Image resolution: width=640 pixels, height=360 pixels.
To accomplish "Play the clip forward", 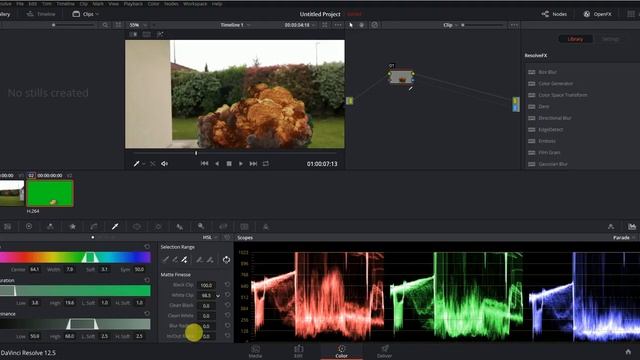I will (x=241, y=164).
